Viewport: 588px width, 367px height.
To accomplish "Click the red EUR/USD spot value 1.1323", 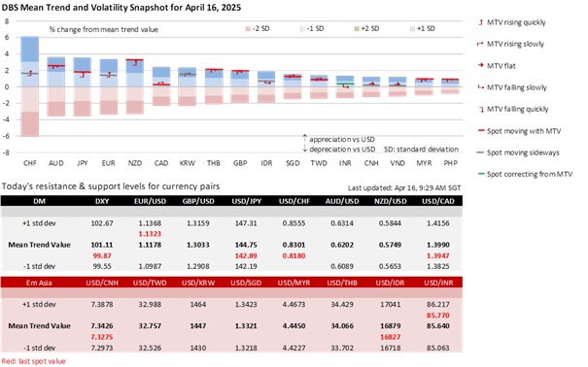I will click(x=150, y=234).
